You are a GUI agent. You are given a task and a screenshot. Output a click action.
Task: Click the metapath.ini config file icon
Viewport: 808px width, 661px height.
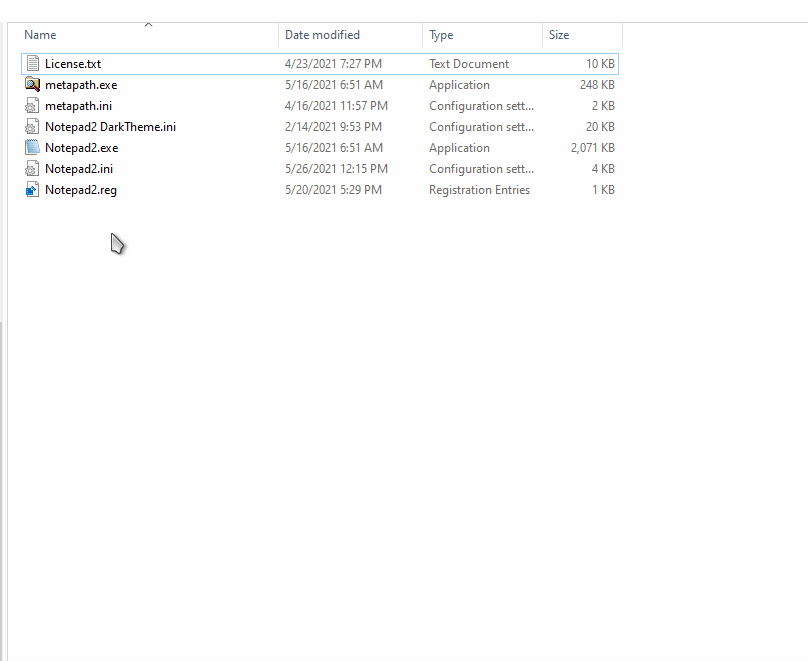(32, 106)
